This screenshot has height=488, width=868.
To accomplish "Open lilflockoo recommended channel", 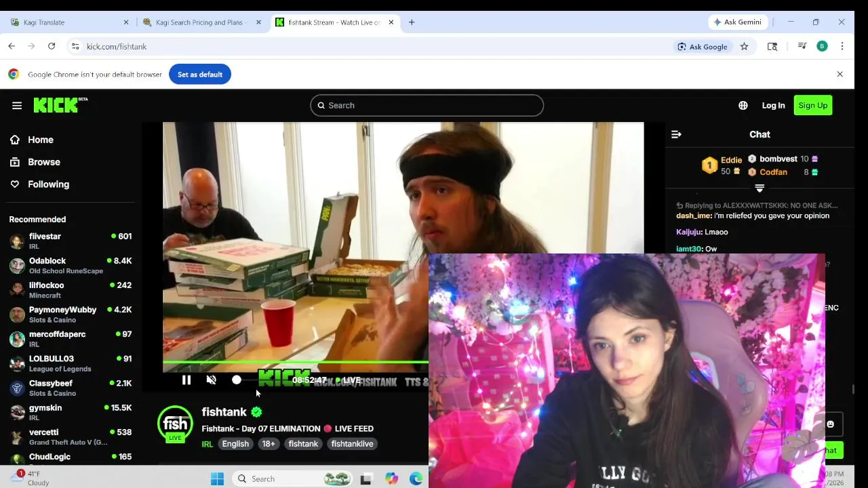I will pyautogui.click(x=70, y=289).
